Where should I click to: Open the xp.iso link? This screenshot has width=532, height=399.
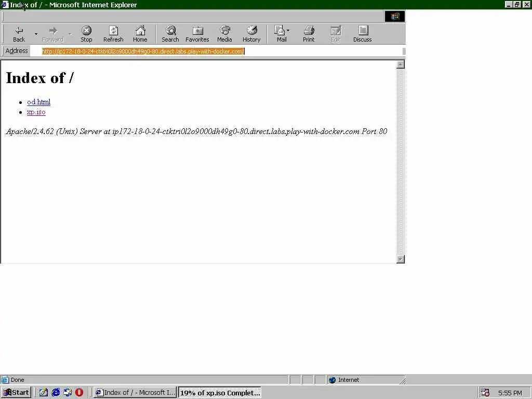(36, 112)
